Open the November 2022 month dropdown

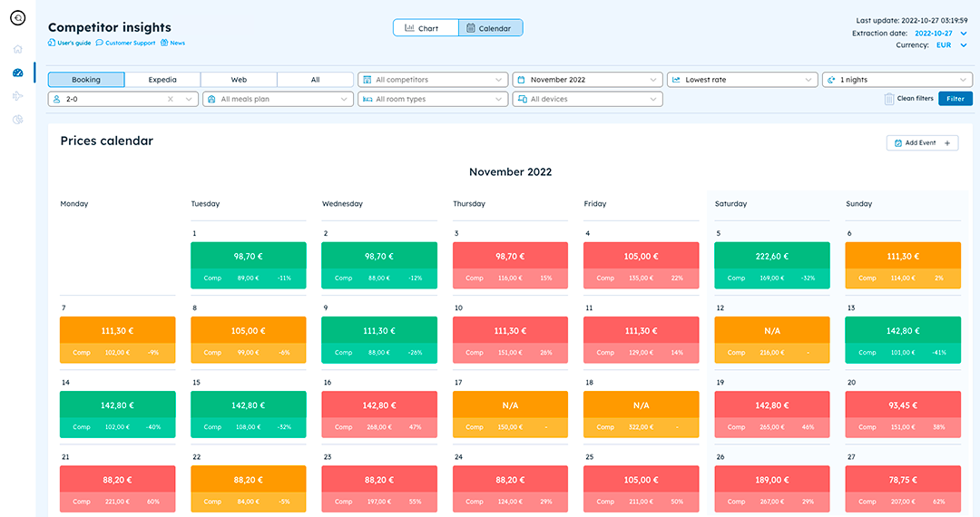point(587,80)
